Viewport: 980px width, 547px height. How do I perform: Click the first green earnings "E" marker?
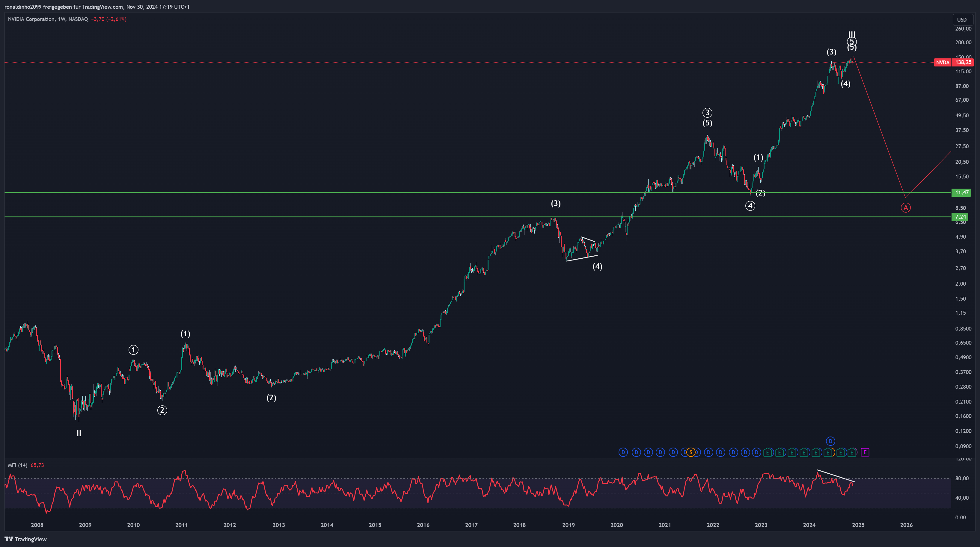pyautogui.click(x=768, y=452)
